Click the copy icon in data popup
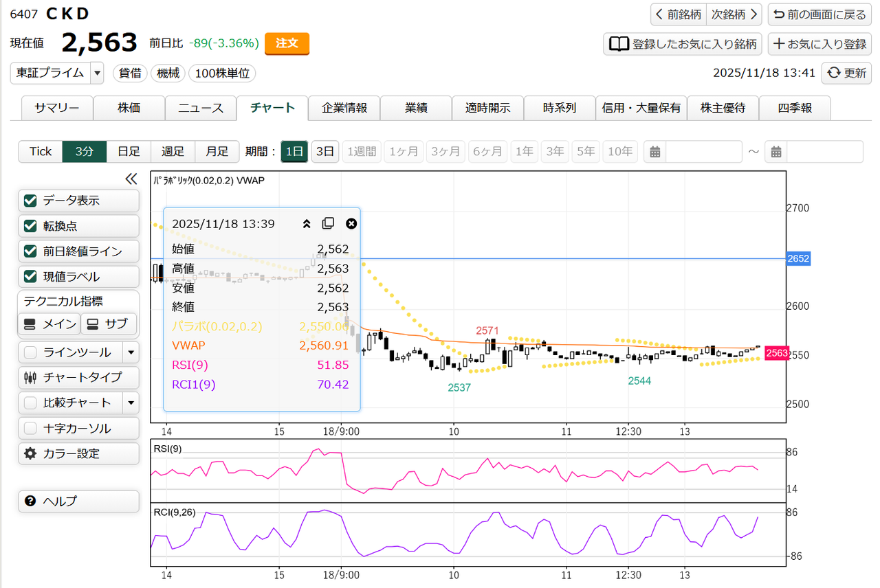The height and width of the screenshot is (588, 880). pyautogui.click(x=329, y=224)
